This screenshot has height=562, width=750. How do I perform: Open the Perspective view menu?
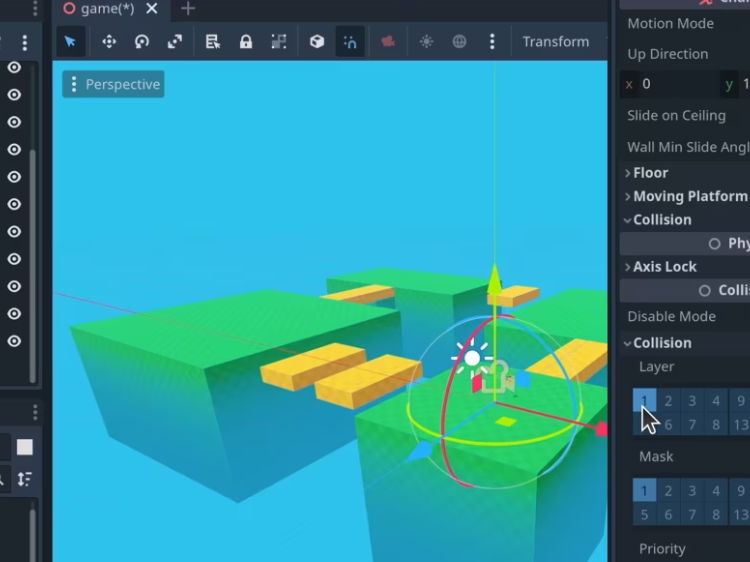tap(113, 84)
